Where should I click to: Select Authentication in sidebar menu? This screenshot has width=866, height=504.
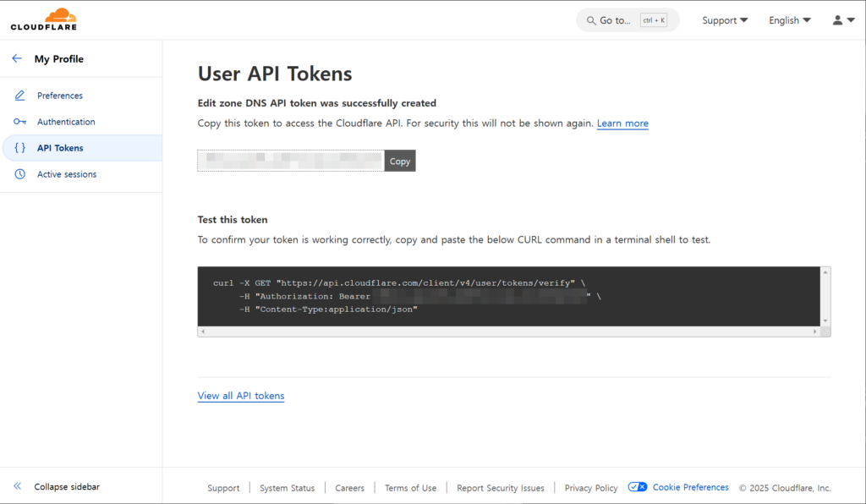66,122
